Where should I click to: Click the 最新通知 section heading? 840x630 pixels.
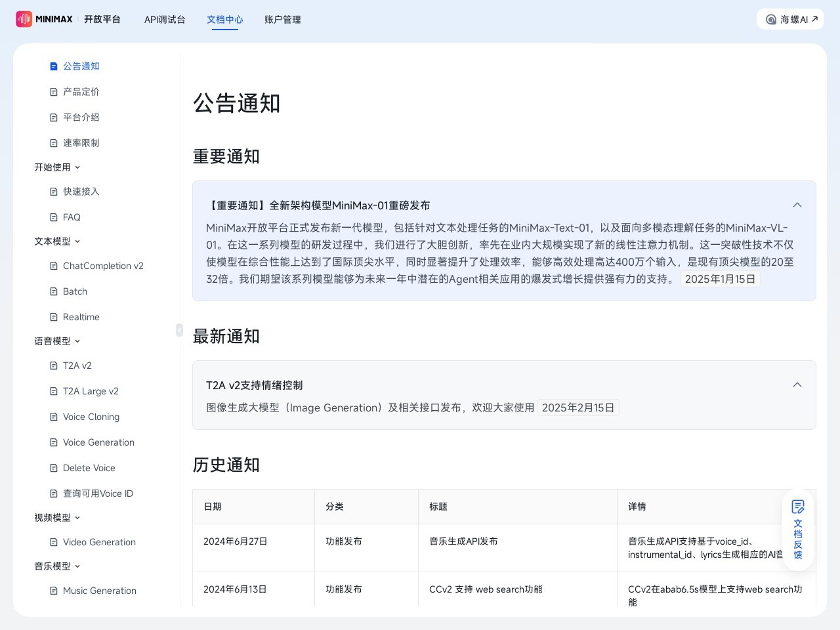226,336
